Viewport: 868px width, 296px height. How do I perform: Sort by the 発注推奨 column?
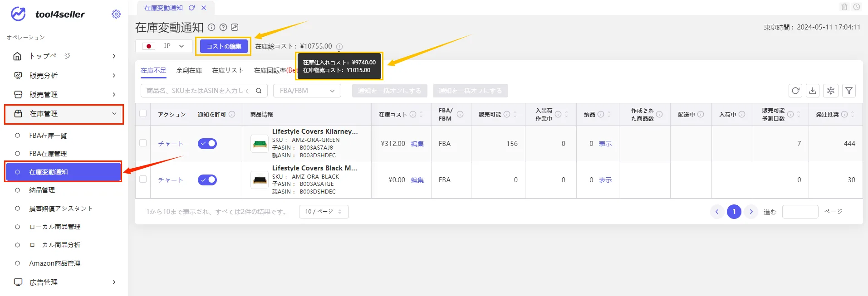[853, 114]
